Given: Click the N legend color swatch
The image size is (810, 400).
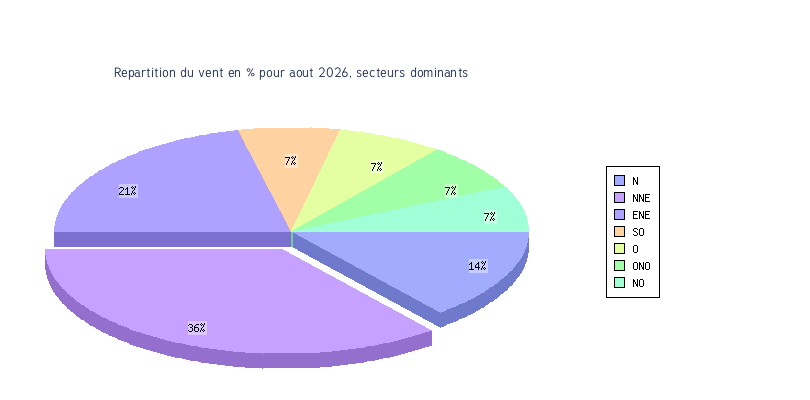Looking at the screenshot, I should (619, 180).
